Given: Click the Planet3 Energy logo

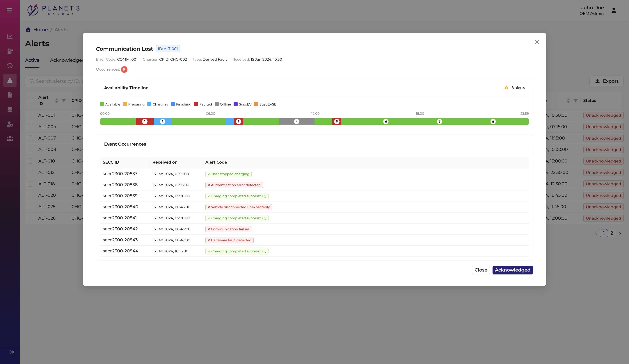Looking at the screenshot, I should (54, 10).
